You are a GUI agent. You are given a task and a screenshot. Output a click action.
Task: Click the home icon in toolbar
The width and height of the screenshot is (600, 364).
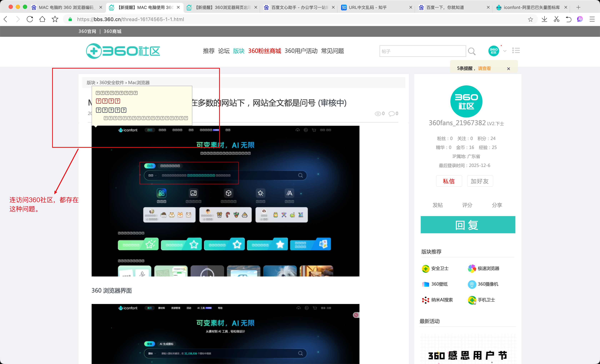point(42,19)
